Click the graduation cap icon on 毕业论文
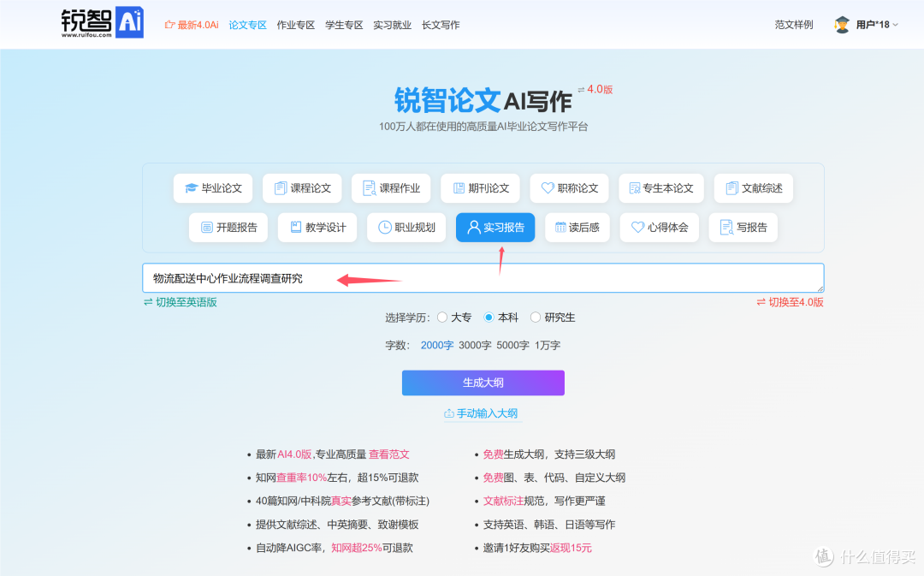Screen dimensions: 924x576 [x=191, y=188]
